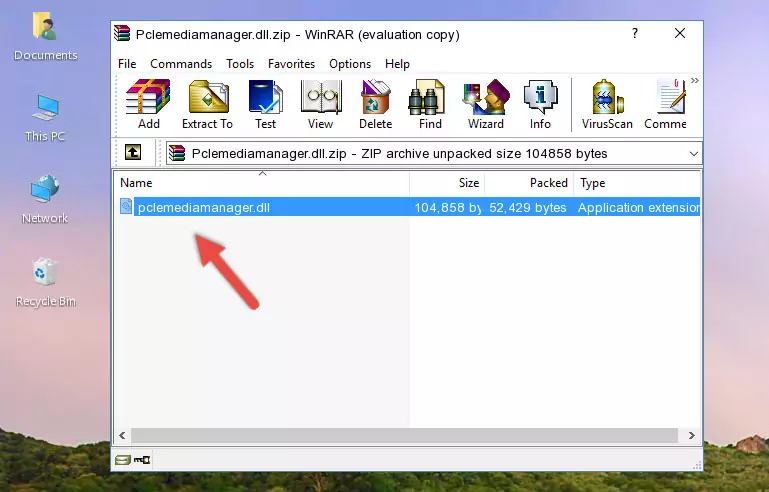Open the Commands menu
The width and height of the screenshot is (769, 492).
pyautogui.click(x=181, y=64)
